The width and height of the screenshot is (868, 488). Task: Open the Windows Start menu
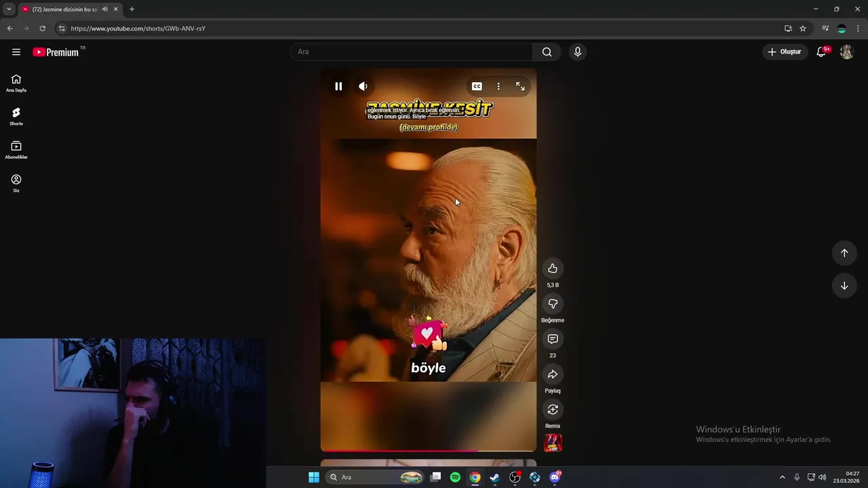coord(314,477)
